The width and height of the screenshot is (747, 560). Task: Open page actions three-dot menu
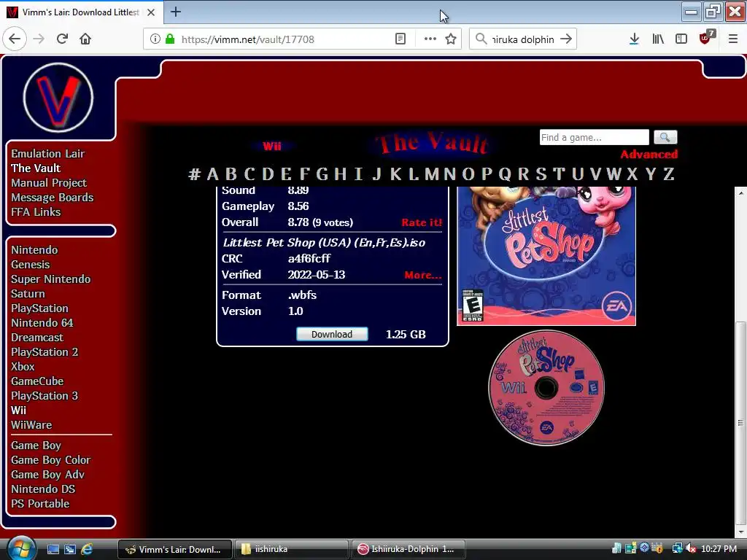(x=430, y=39)
